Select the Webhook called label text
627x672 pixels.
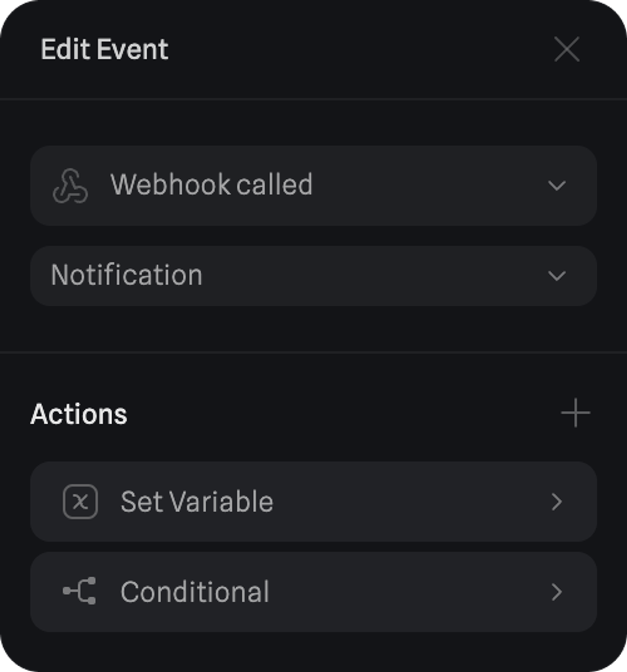coord(211,185)
